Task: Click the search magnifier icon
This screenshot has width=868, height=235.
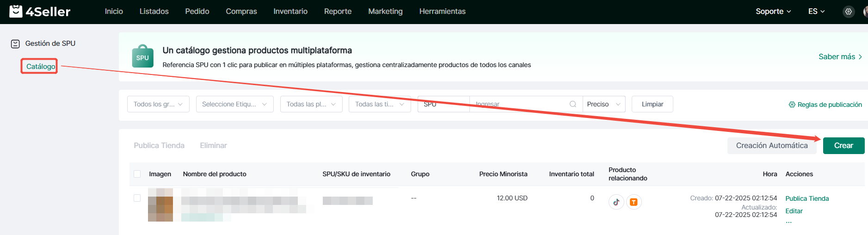Action: pyautogui.click(x=573, y=104)
